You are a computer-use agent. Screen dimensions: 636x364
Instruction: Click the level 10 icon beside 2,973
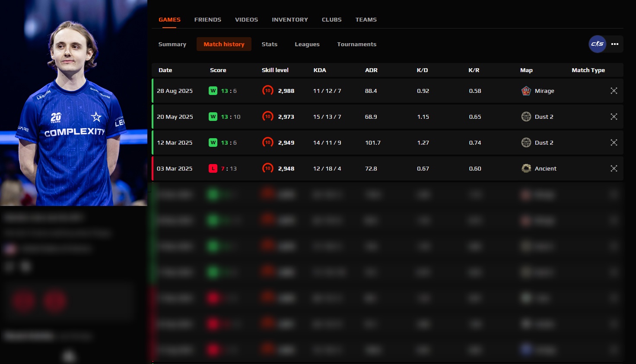pyautogui.click(x=268, y=117)
